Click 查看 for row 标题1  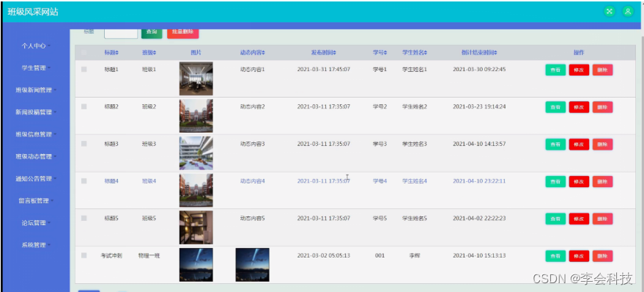555,70
